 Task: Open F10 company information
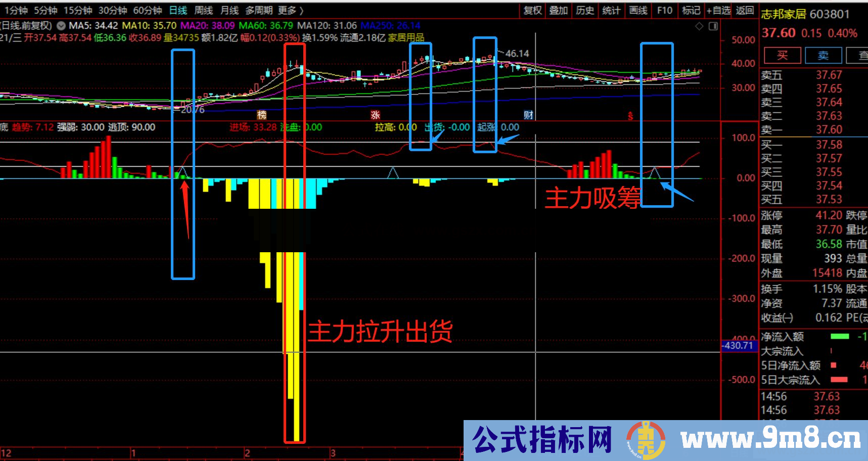[664, 10]
